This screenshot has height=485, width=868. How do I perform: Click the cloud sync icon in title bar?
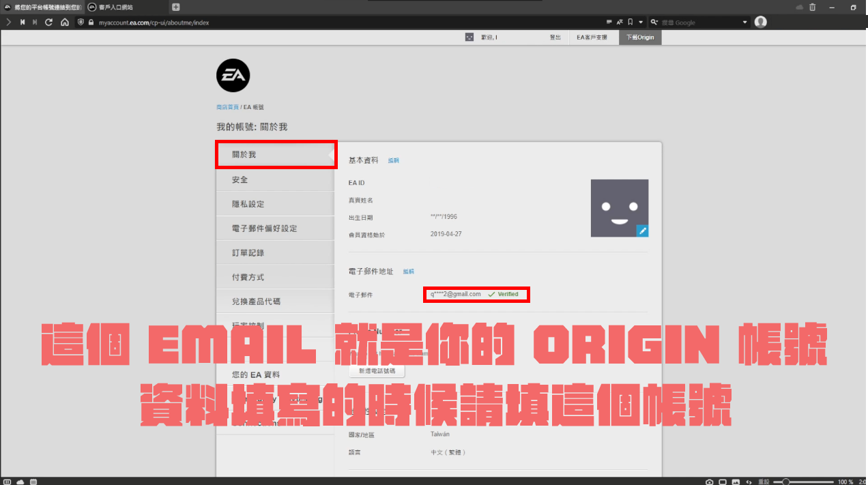point(800,7)
